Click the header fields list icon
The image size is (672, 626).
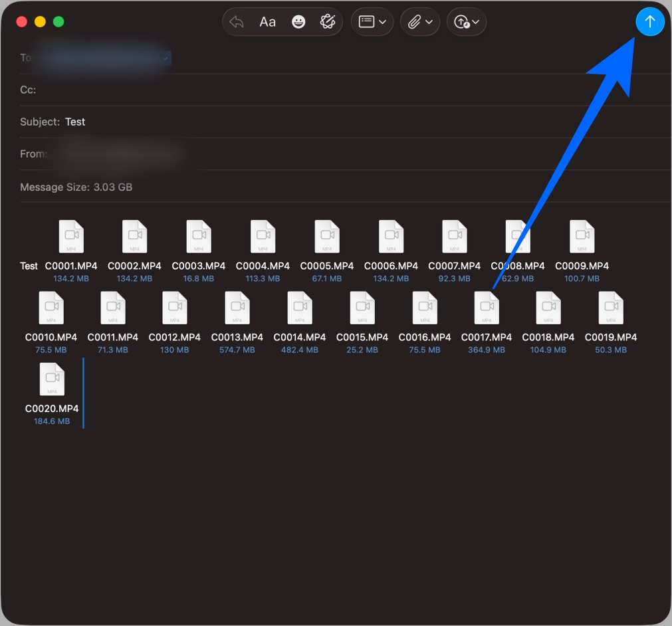367,21
